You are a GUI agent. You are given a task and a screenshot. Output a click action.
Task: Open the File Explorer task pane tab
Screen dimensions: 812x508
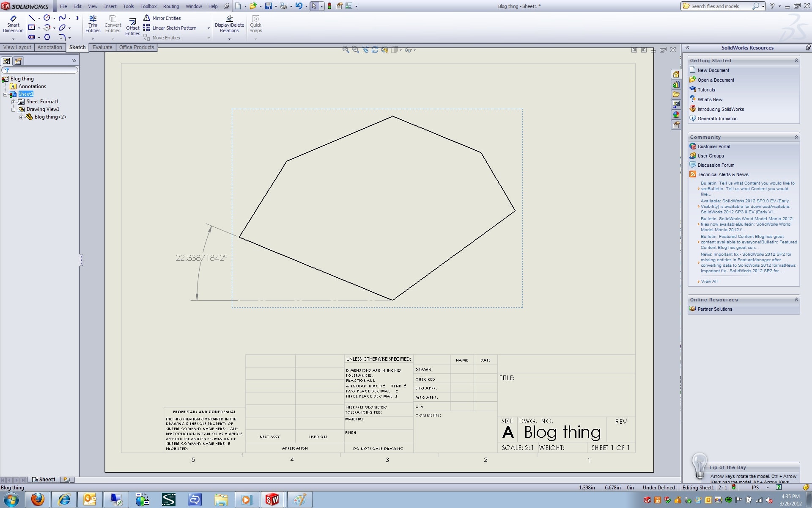pyautogui.click(x=676, y=94)
